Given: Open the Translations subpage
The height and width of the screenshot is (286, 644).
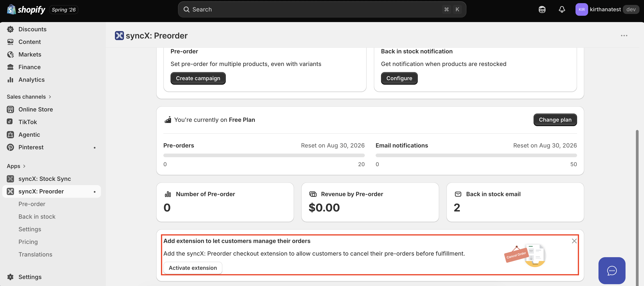Looking at the screenshot, I should pyautogui.click(x=35, y=254).
